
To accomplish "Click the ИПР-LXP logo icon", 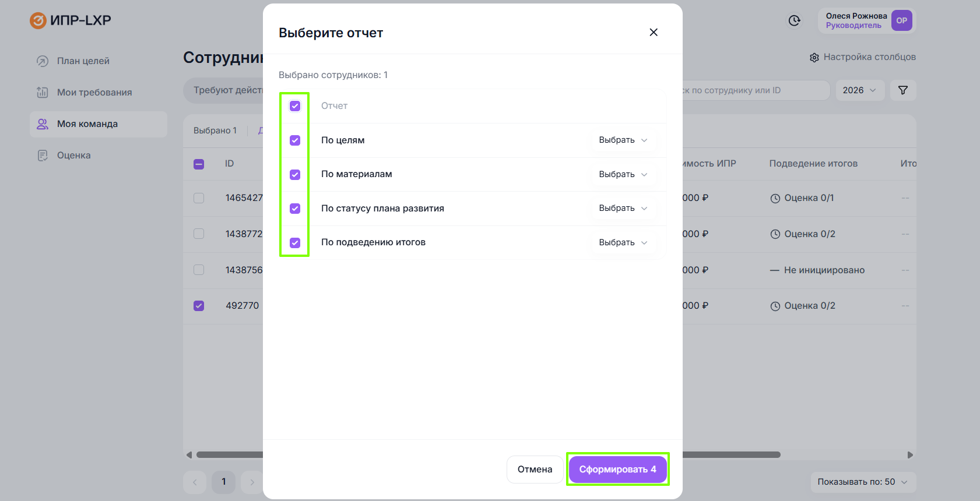I will [x=38, y=20].
